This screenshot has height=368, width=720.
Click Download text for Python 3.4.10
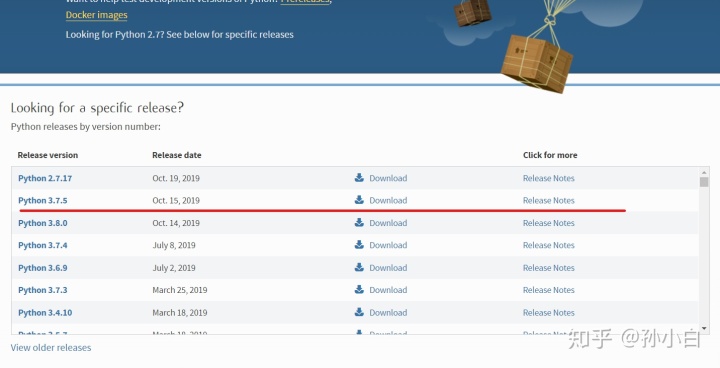pos(388,312)
